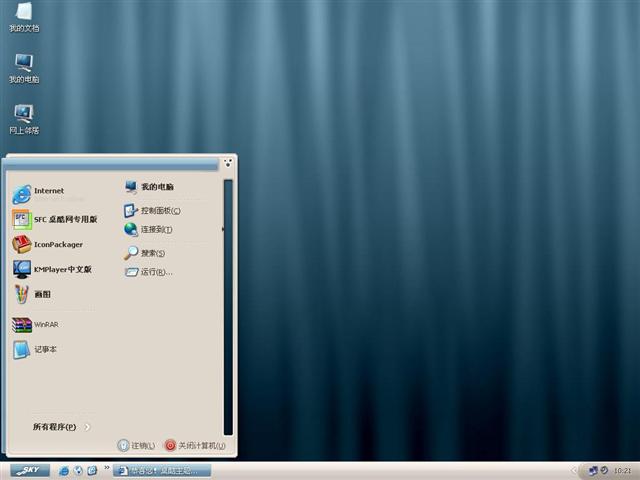The height and width of the screenshot is (480, 640).
Task: Open 记事本 notepad entry
Action: click(34, 350)
